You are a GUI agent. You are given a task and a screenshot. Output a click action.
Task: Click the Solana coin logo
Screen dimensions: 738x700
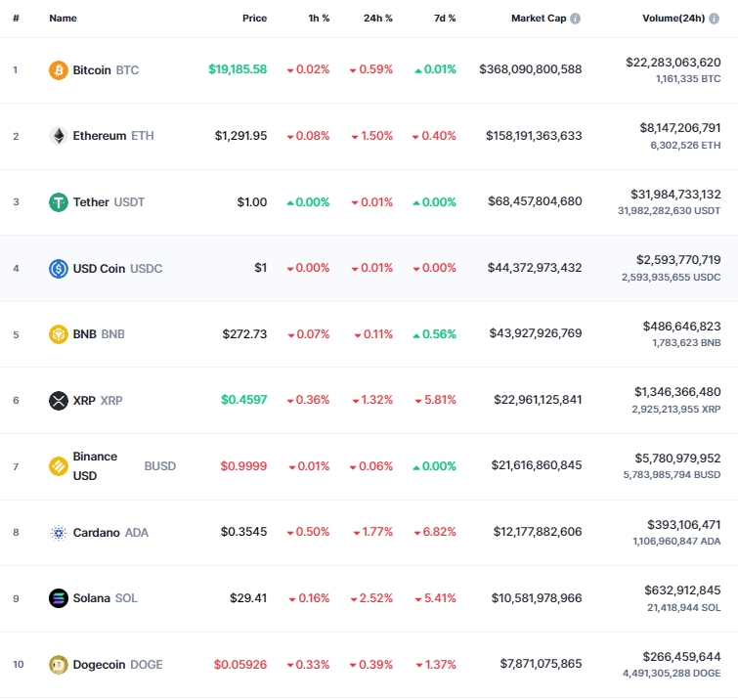coord(59,598)
